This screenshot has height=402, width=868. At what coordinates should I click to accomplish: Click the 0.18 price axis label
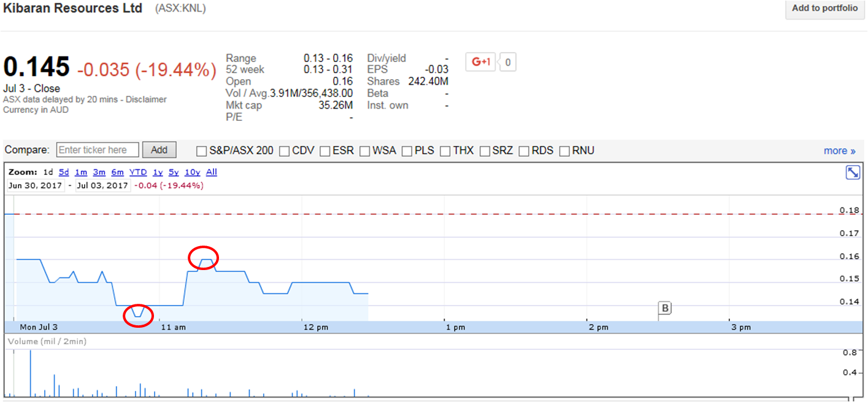point(850,211)
